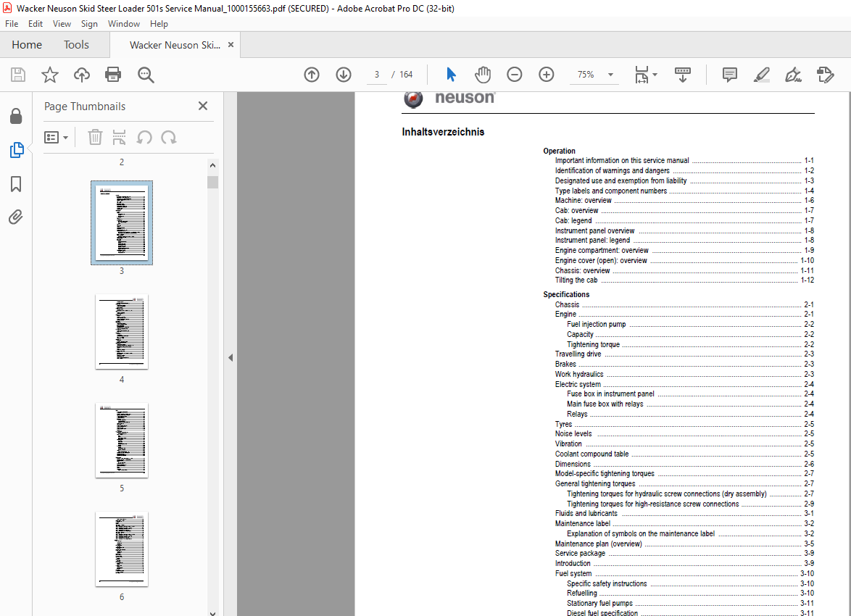The height and width of the screenshot is (616, 851).
Task: Choose the selection arrow tool
Action: click(x=451, y=75)
